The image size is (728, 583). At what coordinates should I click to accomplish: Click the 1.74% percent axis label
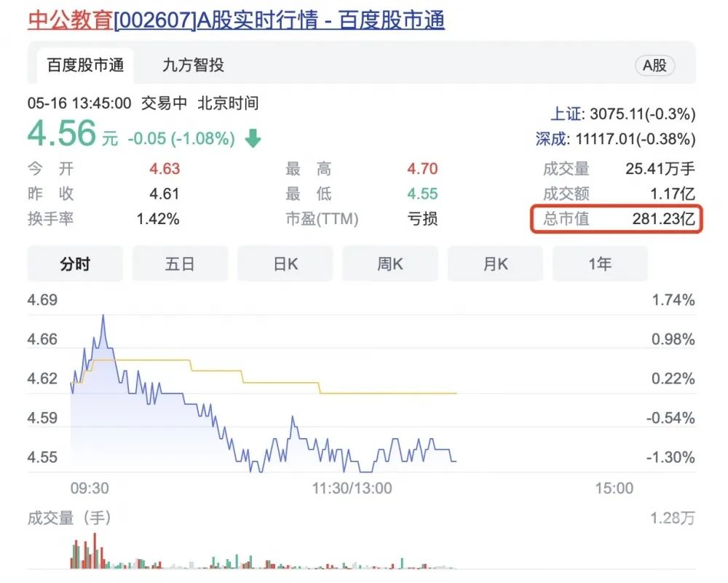pos(673,300)
